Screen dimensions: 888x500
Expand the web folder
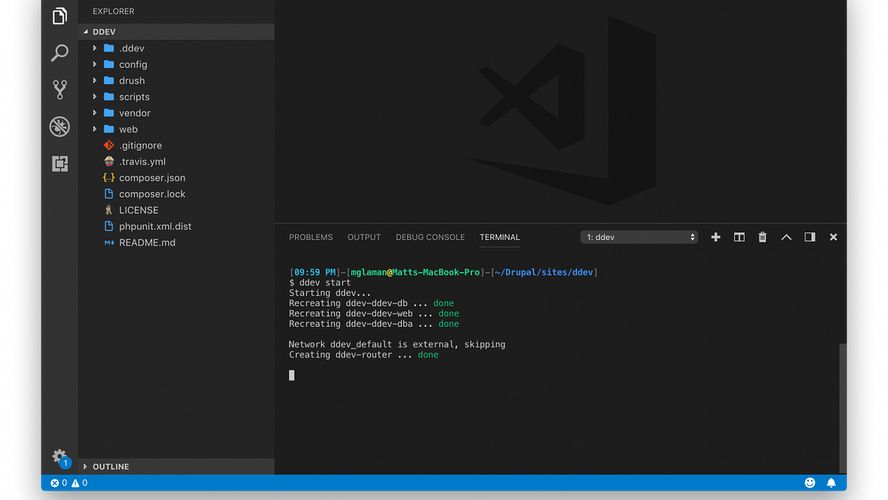[95, 129]
